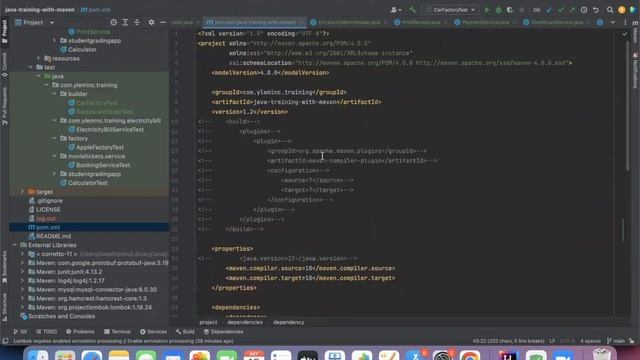640x360 pixels.
Task: Click Scratches and Consoles node
Action: coord(61,316)
